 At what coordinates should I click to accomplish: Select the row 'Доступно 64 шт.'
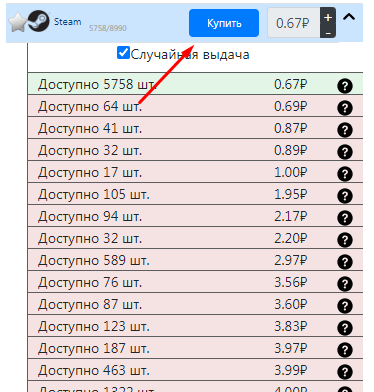195,106
